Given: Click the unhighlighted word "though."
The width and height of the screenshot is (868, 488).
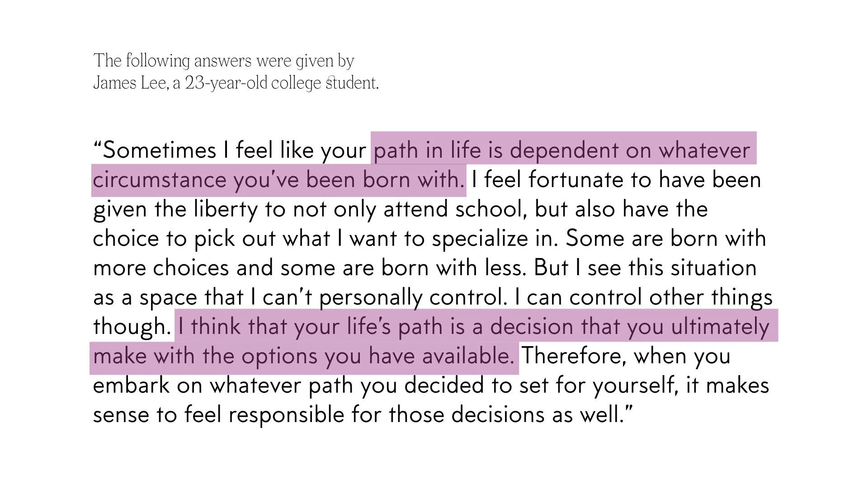Looking at the screenshot, I should coord(132,327).
